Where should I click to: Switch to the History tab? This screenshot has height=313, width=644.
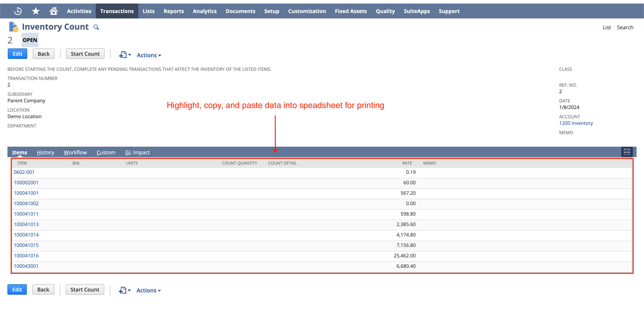pos(45,152)
